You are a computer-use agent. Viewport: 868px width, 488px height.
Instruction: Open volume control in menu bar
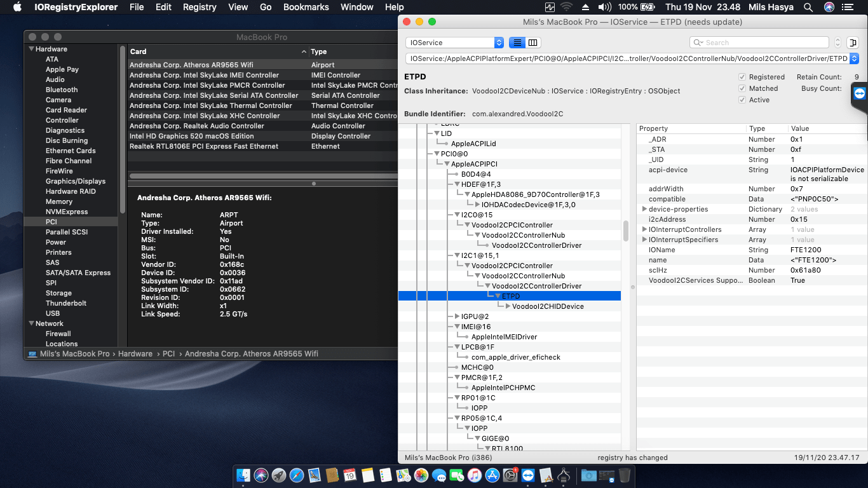click(604, 7)
